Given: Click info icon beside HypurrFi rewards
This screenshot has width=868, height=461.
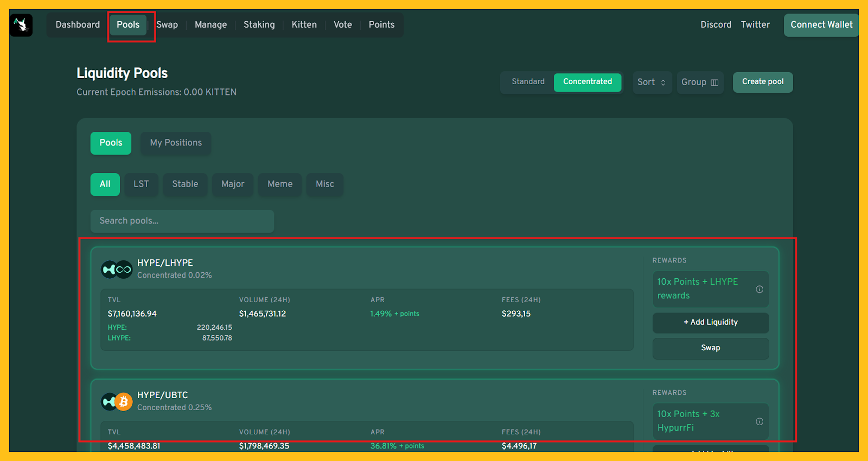Looking at the screenshot, I should (759, 421).
